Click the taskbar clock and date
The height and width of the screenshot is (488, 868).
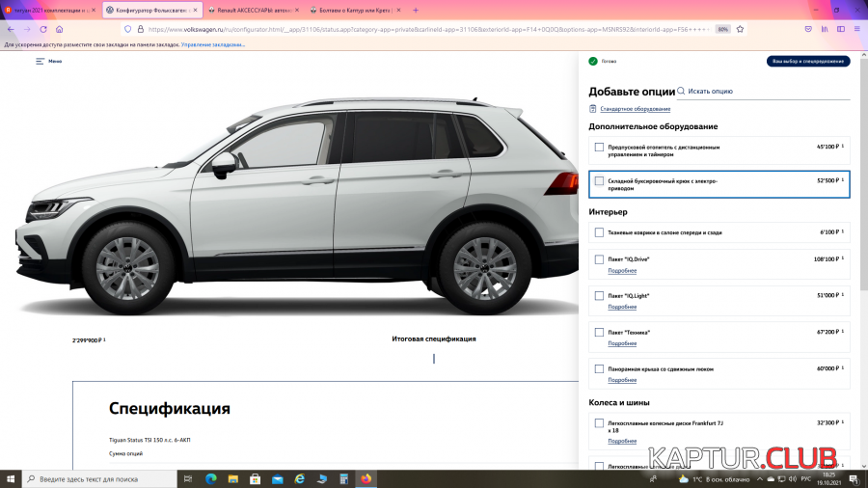[828, 479]
